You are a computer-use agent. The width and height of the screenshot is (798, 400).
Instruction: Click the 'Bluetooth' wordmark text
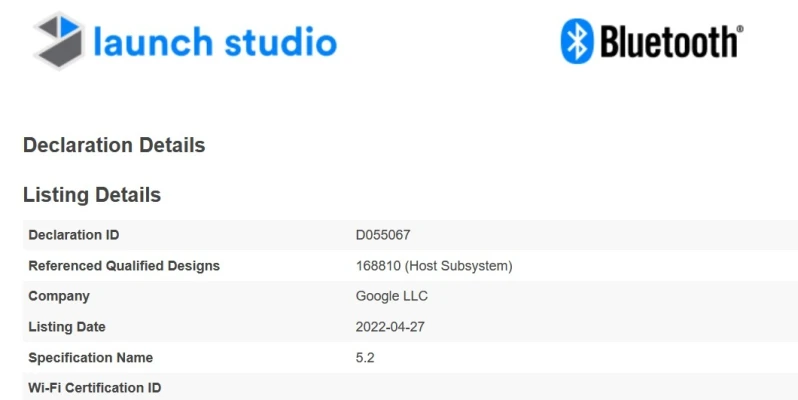[671, 41]
